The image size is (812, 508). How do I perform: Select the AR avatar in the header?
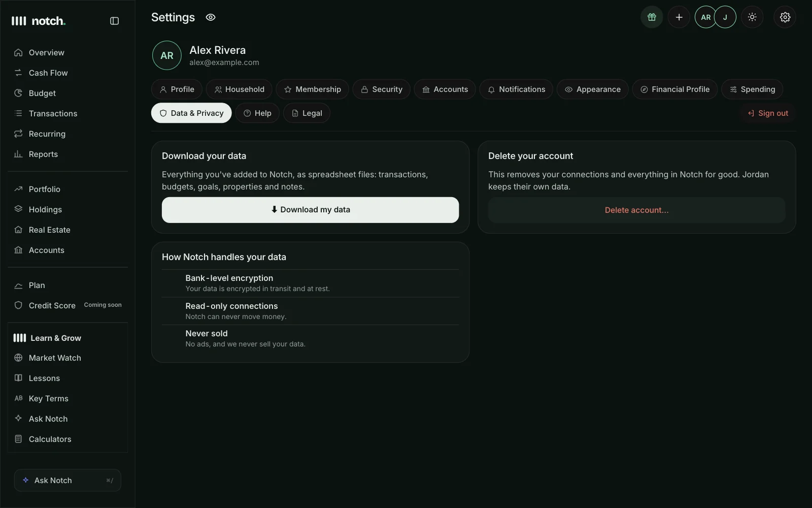coord(705,17)
